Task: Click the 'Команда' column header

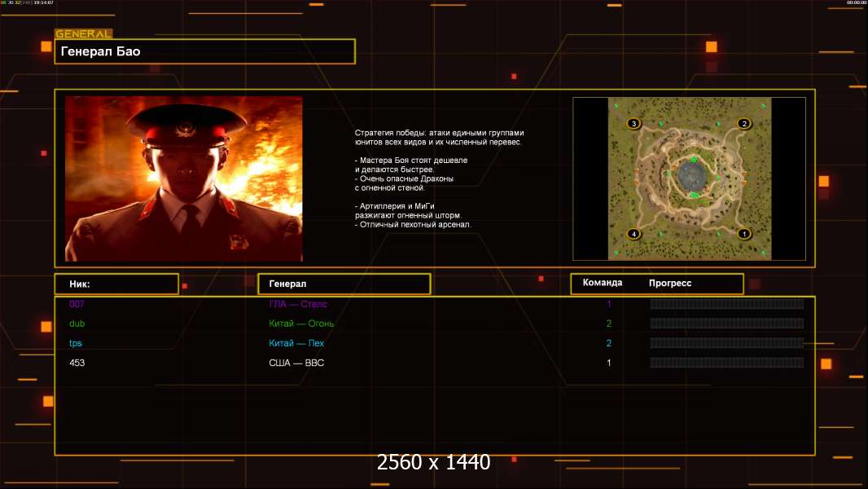Action: tap(603, 283)
